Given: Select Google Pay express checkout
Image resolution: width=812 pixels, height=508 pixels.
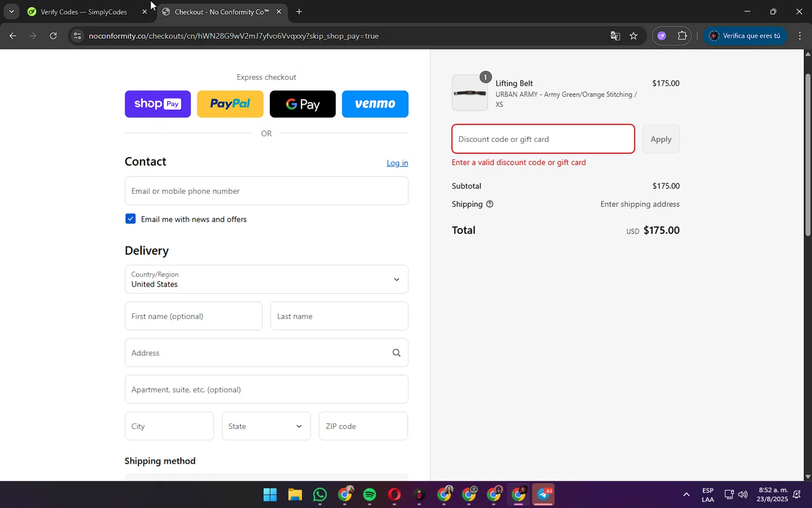Looking at the screenshot, I should tap(303, 104).
